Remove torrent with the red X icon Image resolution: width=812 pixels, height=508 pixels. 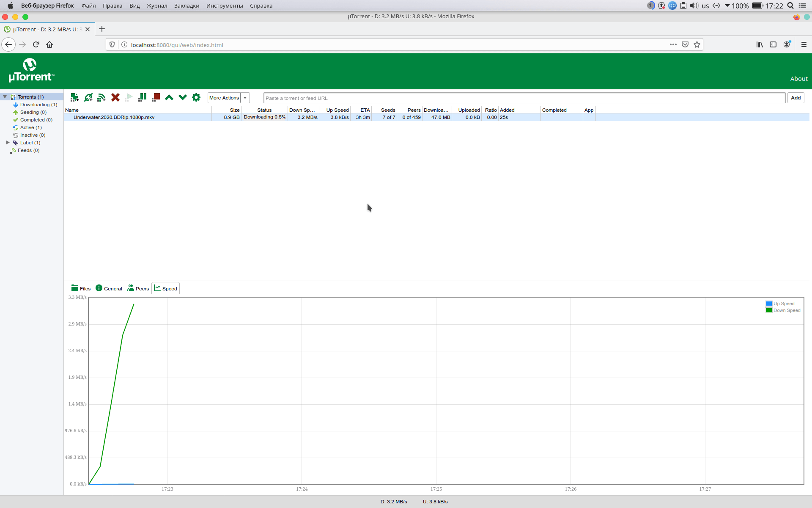[x=115, y=97]
